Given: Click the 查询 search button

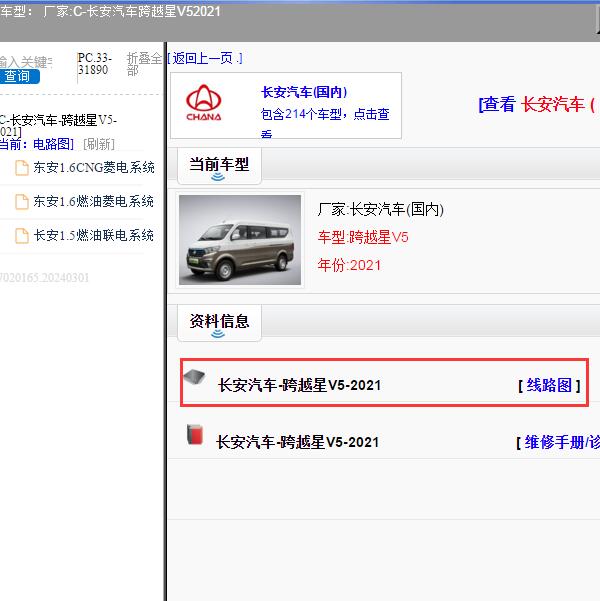Looking at the screenshot, I should coord(19,76).
